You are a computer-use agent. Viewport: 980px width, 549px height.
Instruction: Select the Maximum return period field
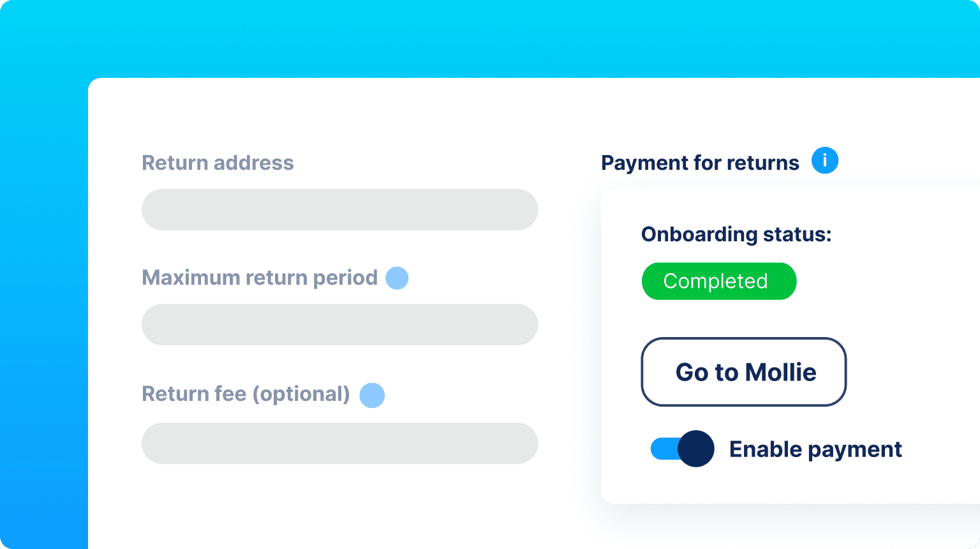pos(339,324)
